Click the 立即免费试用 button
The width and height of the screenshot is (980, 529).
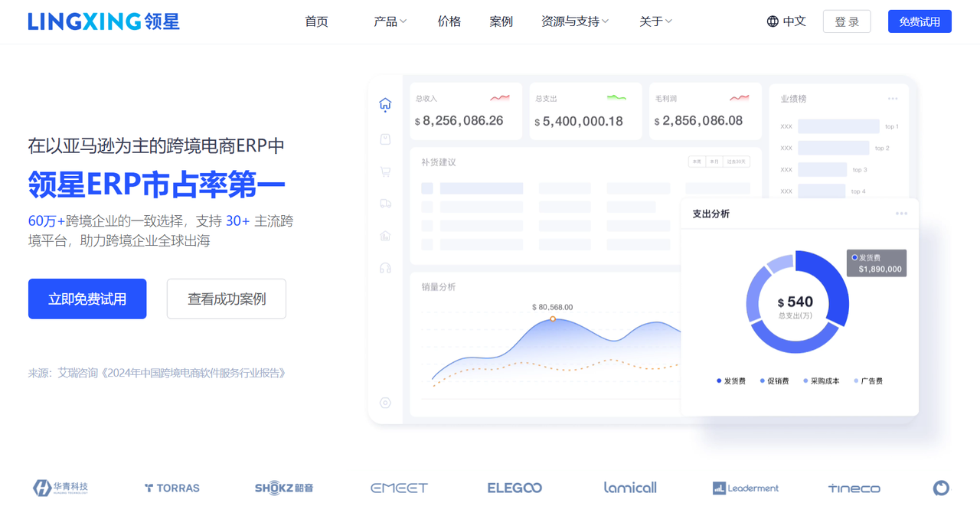click(x=87, y=299)
